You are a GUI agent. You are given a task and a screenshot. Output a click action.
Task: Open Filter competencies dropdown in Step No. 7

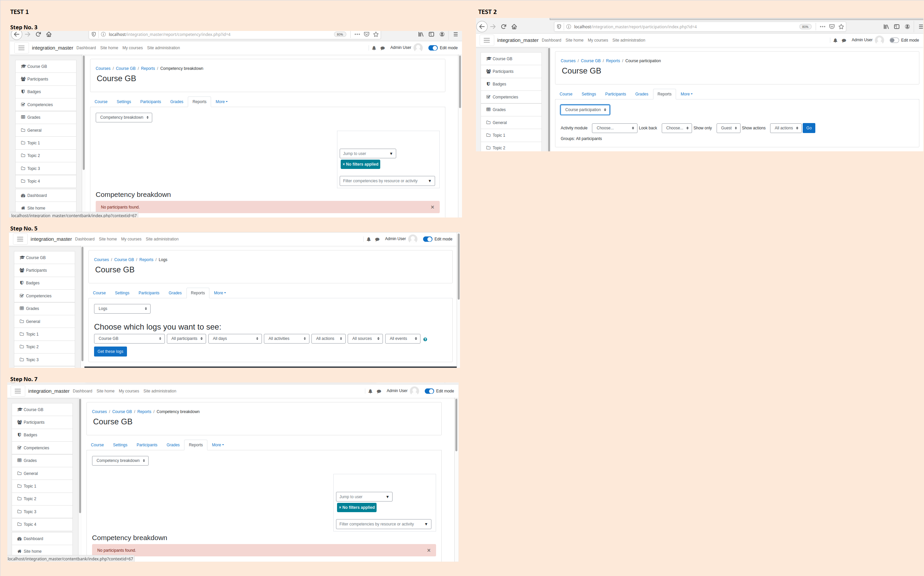[x=383, y=524]
